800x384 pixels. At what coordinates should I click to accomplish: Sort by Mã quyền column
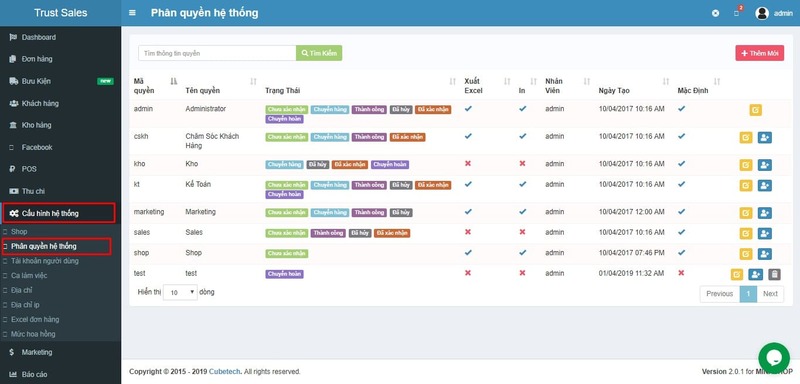(x=173, y=82)
